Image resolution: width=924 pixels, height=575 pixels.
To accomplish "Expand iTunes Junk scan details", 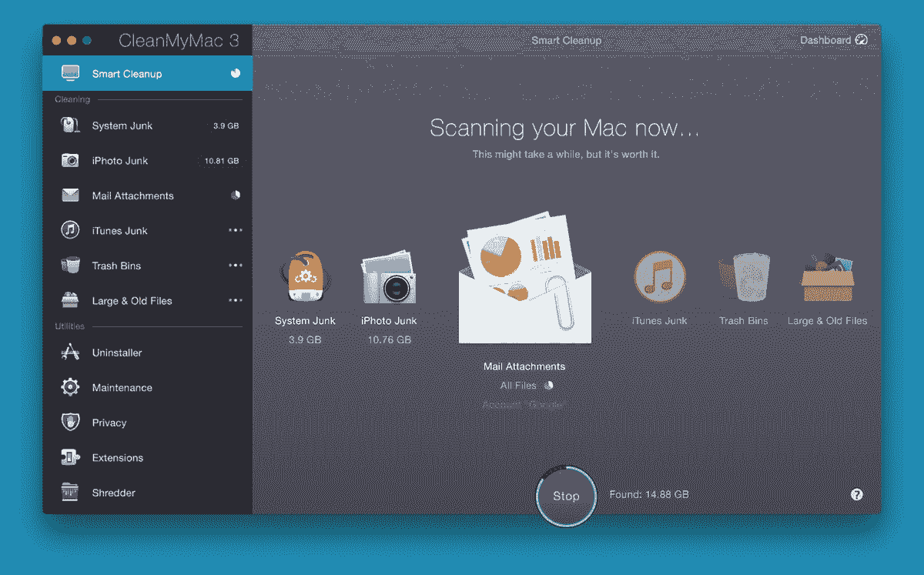I will [236, 230].
